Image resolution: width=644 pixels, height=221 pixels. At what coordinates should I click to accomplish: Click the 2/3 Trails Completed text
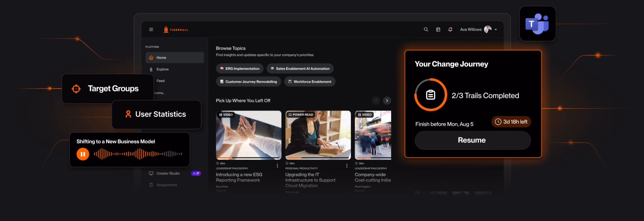pos(485,96)
